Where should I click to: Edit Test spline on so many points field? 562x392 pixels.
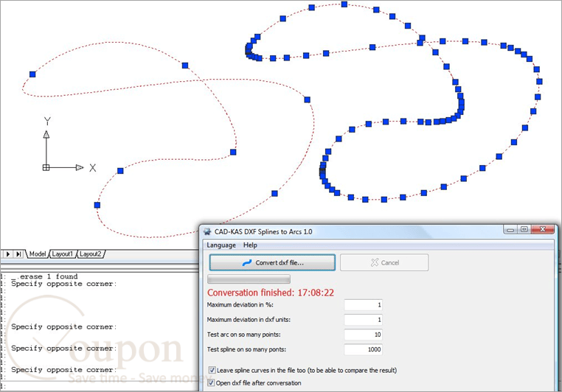(x=363, y=349)
